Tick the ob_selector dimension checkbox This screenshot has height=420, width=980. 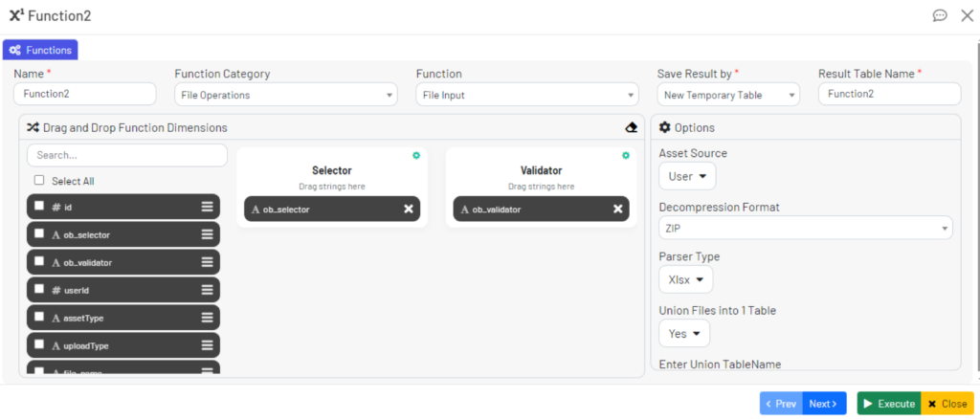tap(39, 234)
